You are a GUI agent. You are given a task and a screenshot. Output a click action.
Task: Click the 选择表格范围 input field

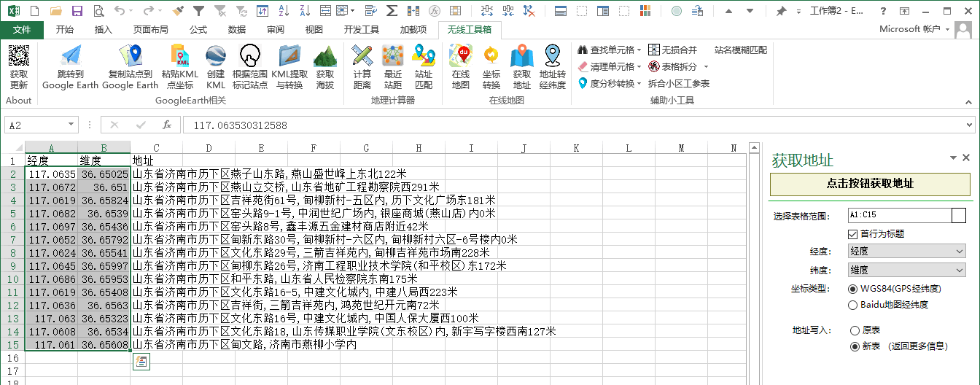pos(899,215)
